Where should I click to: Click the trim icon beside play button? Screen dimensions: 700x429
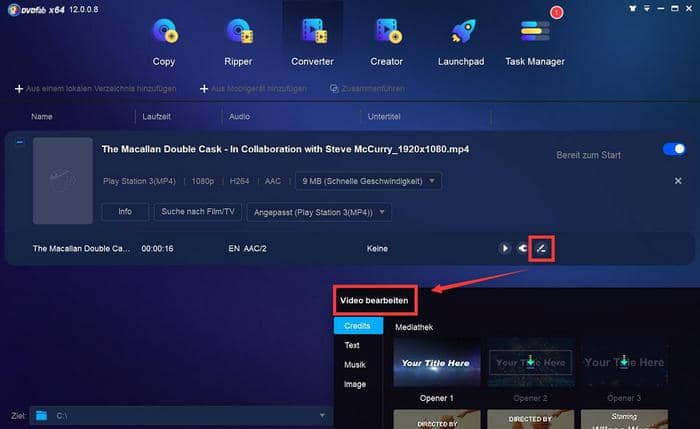523,248
